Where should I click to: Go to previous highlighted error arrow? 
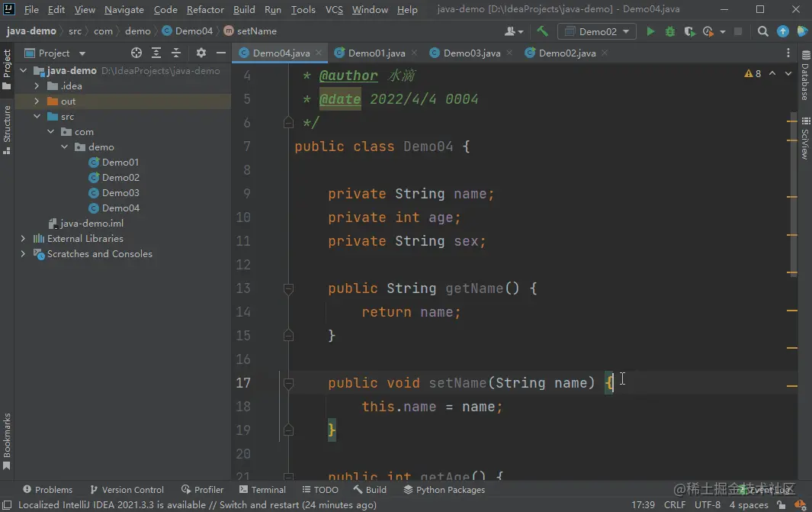[x=772, y=73]
